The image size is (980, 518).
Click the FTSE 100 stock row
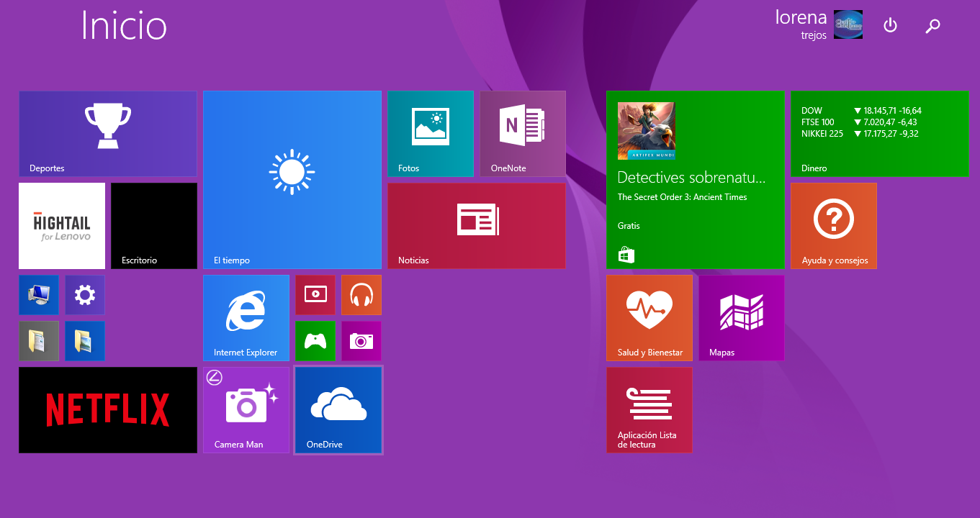point(859,122)
